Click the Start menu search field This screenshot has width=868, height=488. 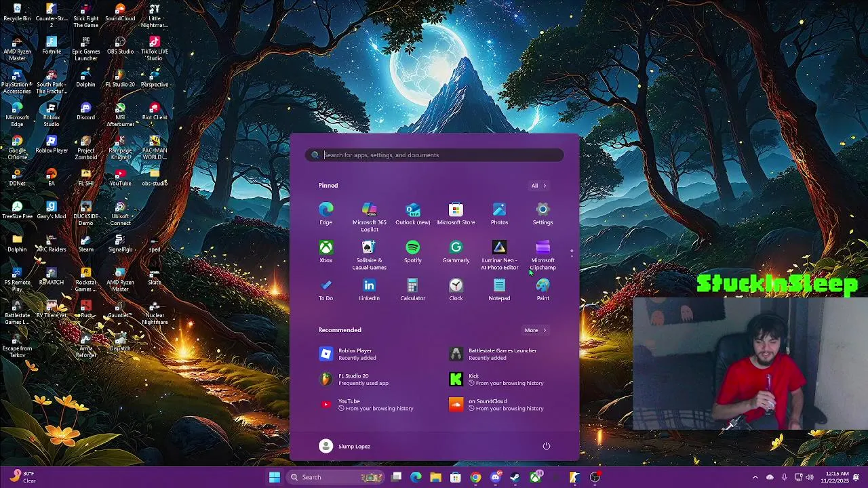[434, 155]
